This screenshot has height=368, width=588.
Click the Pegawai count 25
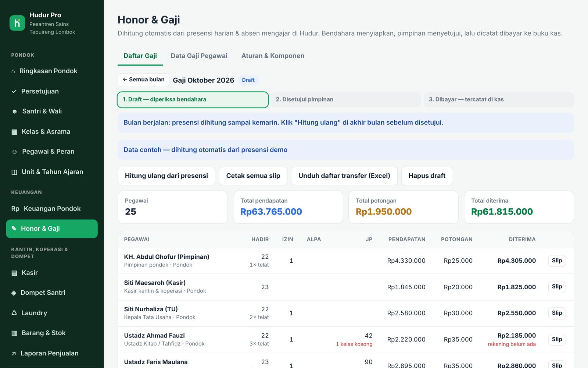130,212
